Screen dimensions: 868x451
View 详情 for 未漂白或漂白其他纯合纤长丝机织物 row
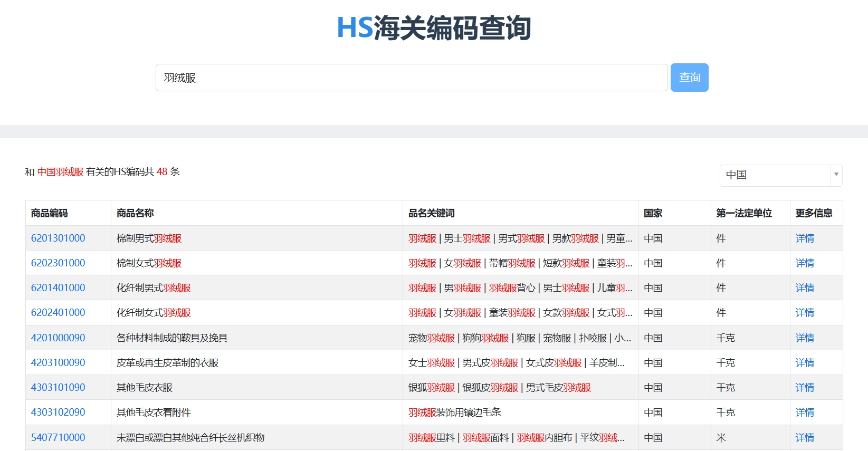click(805, 437)
